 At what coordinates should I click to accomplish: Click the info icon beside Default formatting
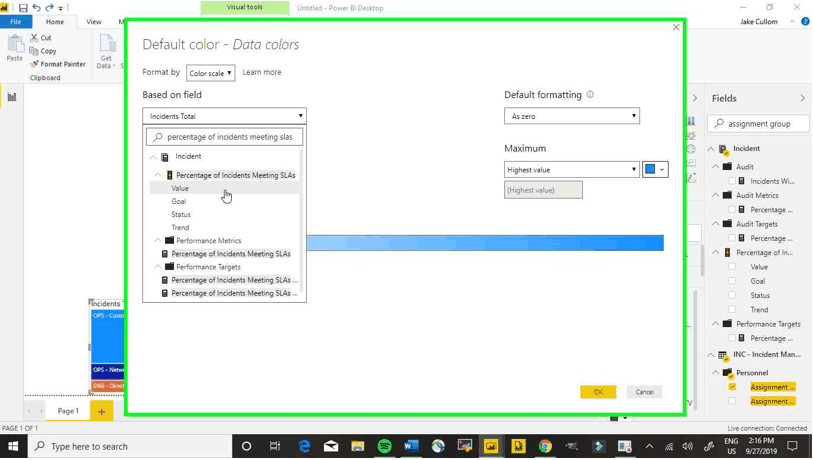coord(590,94)
